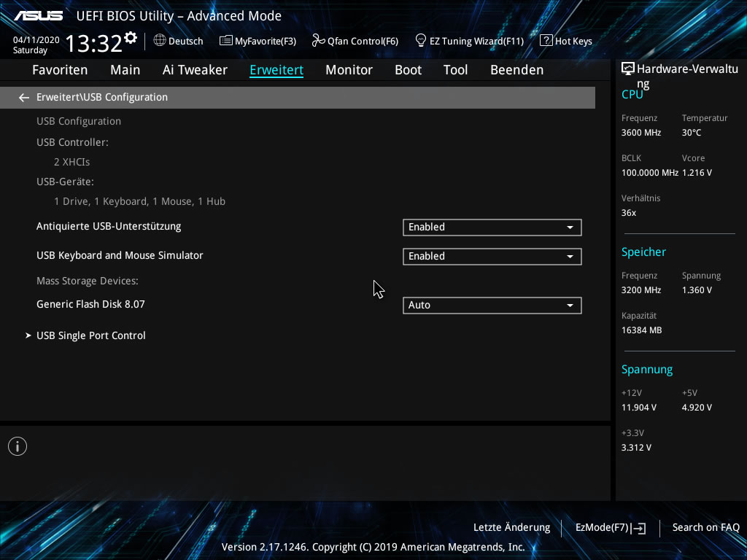This screenshot has width=747, height=560.
Task: Click the Speicher heading
Action: [643, 252]
